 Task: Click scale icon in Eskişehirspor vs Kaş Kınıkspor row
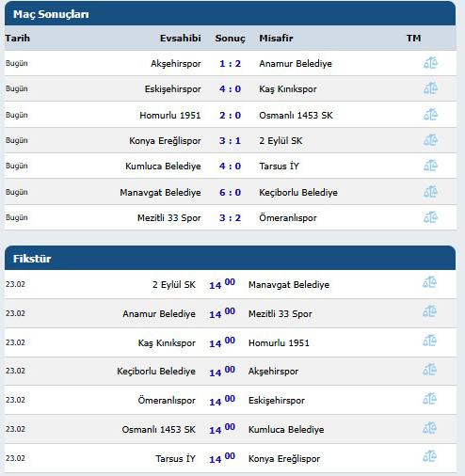click(430, 88)
